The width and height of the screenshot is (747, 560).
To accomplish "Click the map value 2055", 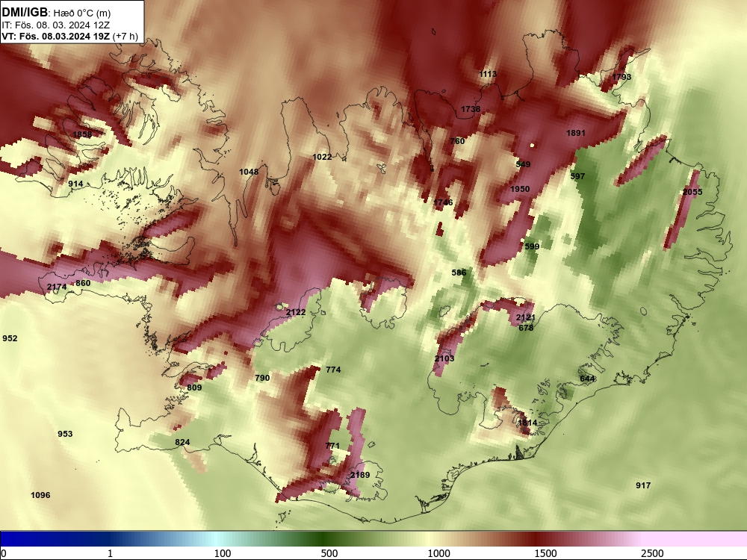I will click(x=692, y=192).
